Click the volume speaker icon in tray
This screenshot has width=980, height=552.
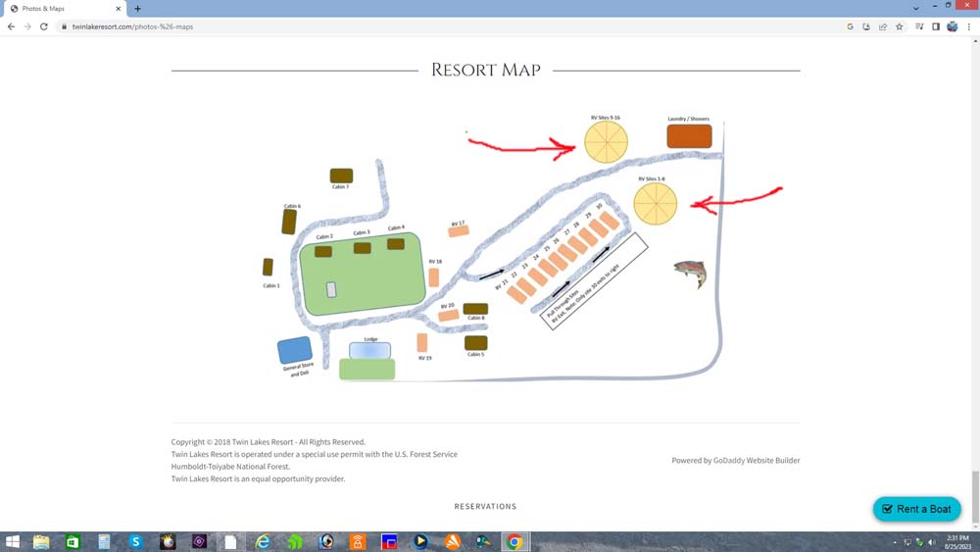(x=931, y=541)
